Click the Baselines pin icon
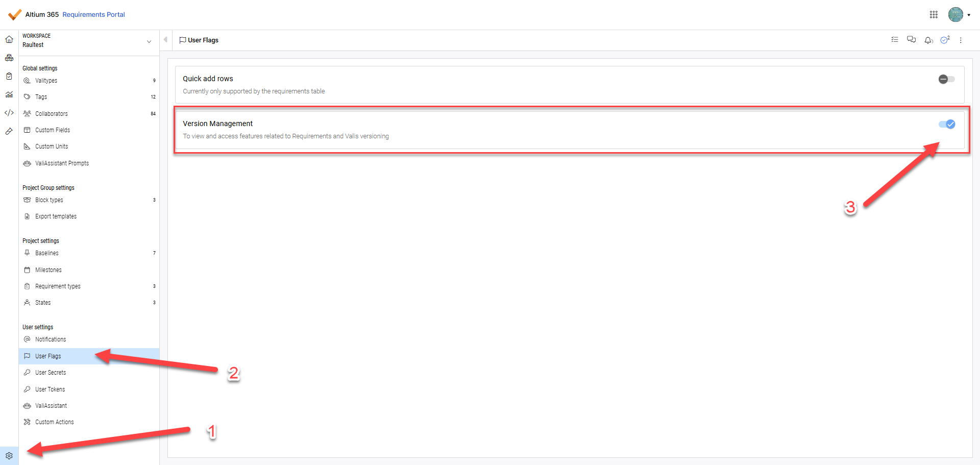This screenshot has width=980, height=465. [x=27, y=253]
